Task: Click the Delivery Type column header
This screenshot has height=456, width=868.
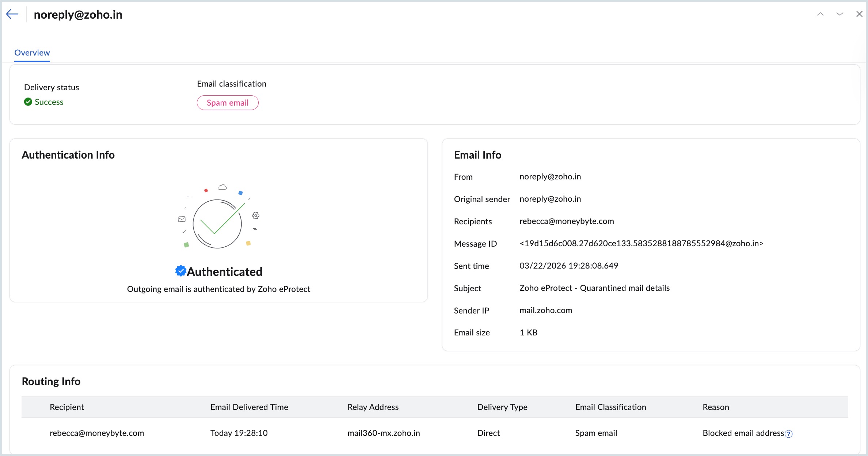Action: 502,407
